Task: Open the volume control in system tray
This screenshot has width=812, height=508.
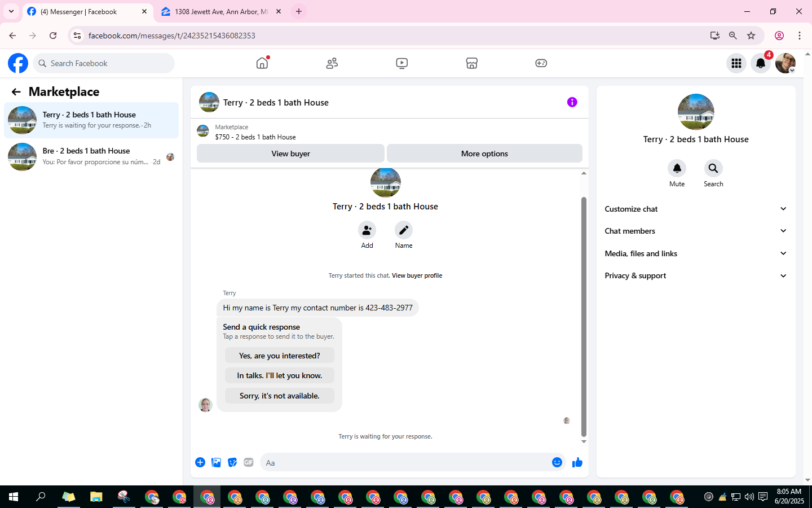Action: click(749, 497)
